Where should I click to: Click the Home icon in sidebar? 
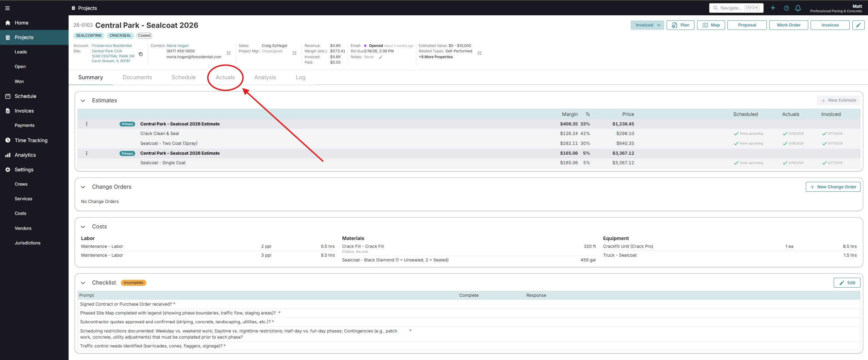(8, 23)
